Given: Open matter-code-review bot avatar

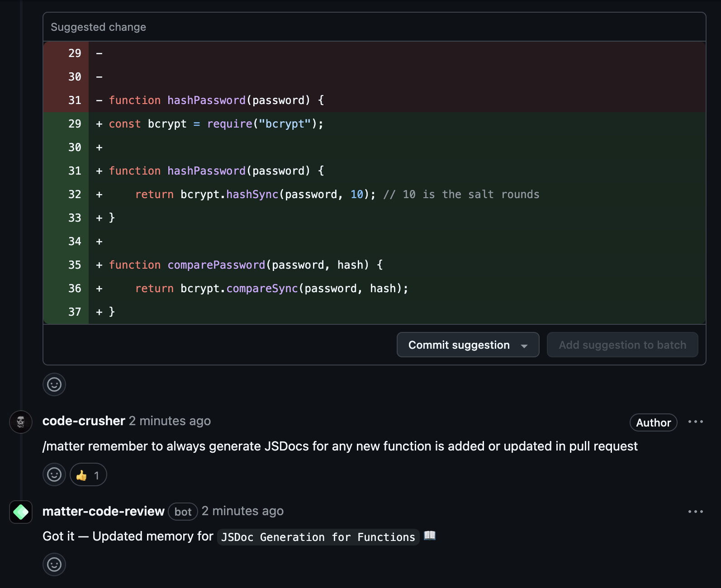Looking at the screenshot, I should pyautogui.click(x=21, y=512).
